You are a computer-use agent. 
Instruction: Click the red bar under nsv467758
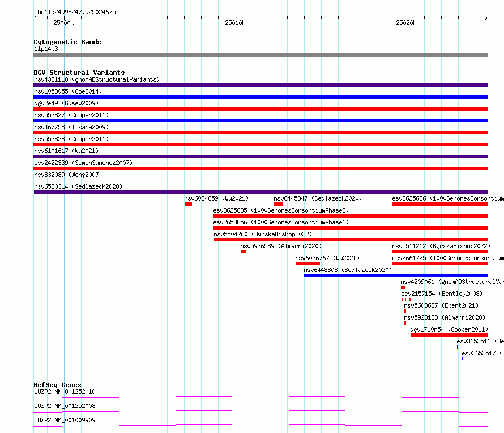click(x=260, y=133)
